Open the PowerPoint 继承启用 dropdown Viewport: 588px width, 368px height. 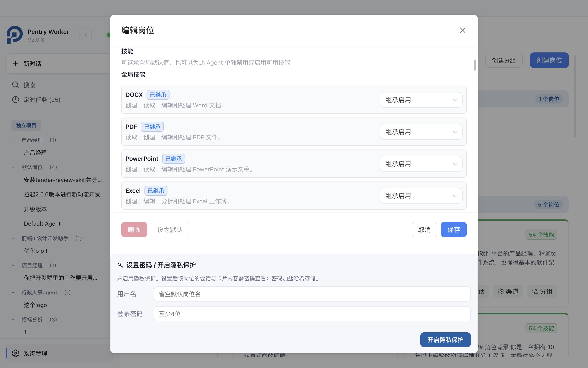pos(421,164)
